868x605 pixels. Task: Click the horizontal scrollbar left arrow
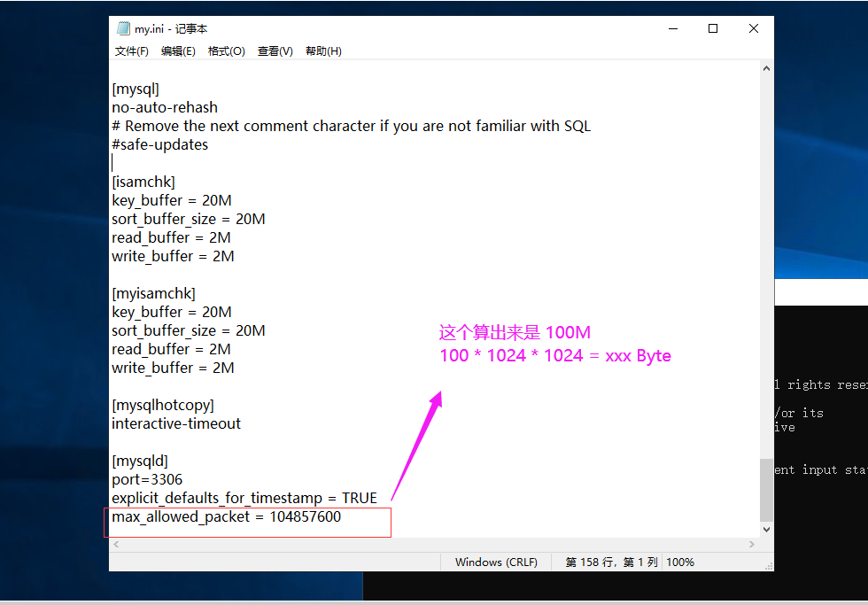click(x=116, y=545)
